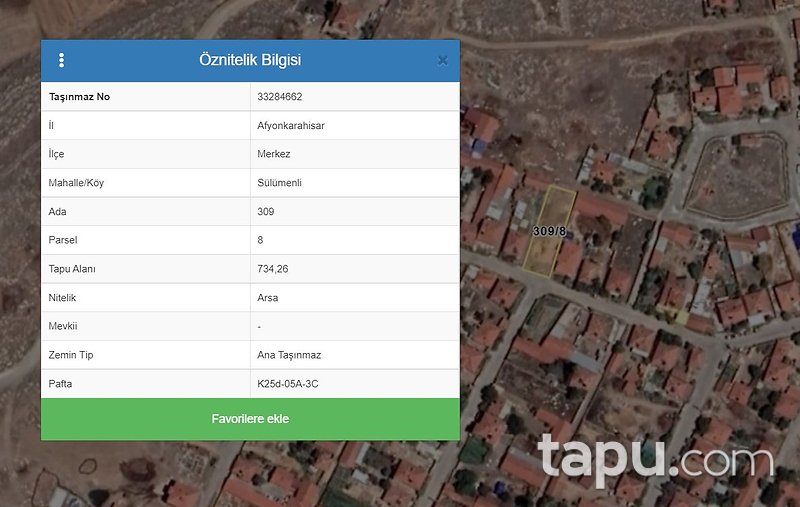Click the Nitelik value Arsa
Image resolution: width=800 pixels, height=507 pixels.
267,298
